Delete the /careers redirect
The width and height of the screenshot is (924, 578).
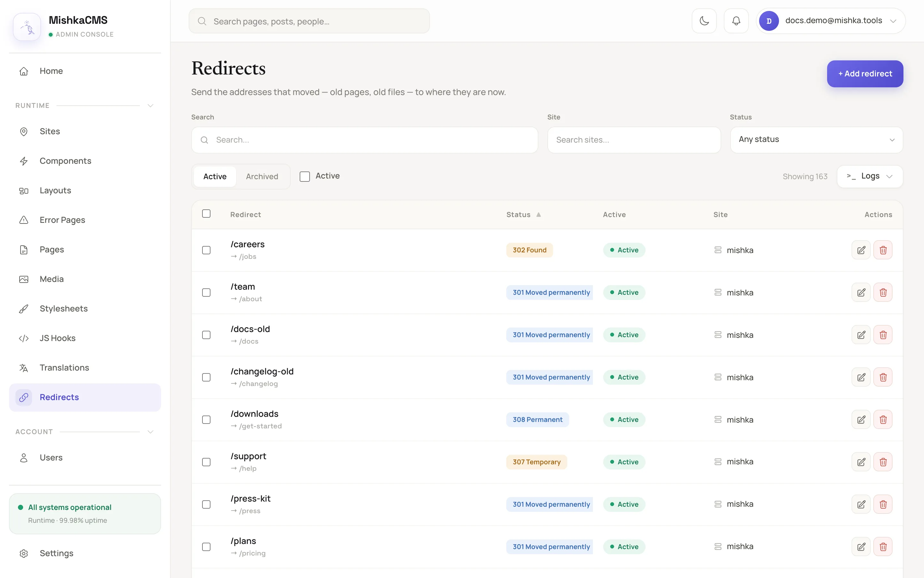(x=883, y=250)
